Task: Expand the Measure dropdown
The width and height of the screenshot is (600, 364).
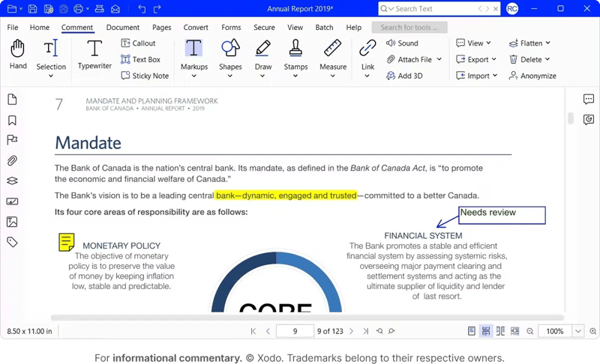Action: click(333, 76)
